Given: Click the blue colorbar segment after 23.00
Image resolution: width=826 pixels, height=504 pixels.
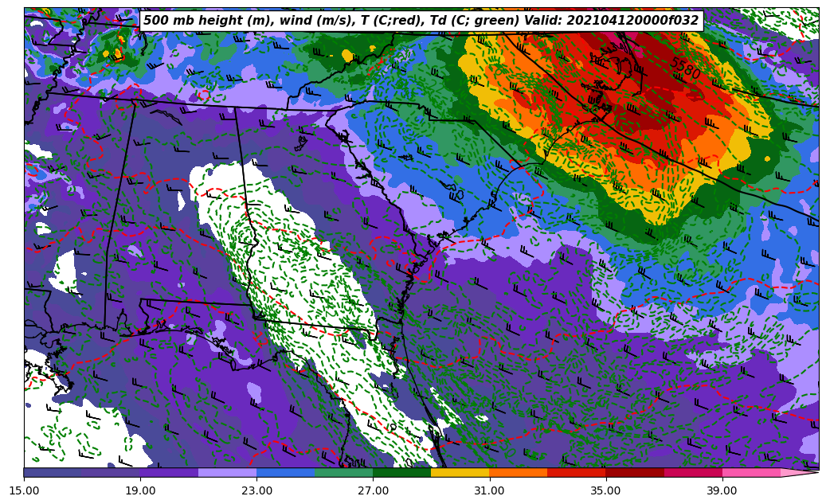Looking at the screenshot, I should coord(285,472).
